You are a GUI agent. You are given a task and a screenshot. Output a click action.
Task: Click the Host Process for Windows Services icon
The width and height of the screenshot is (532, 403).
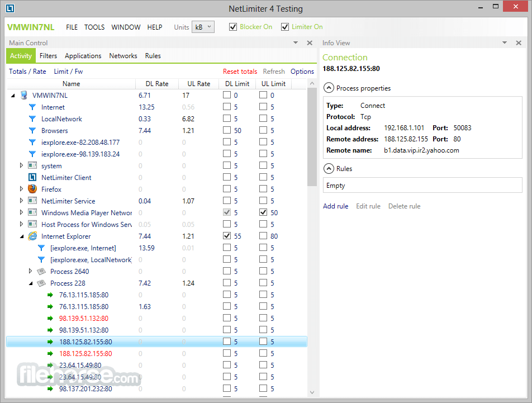32,224
